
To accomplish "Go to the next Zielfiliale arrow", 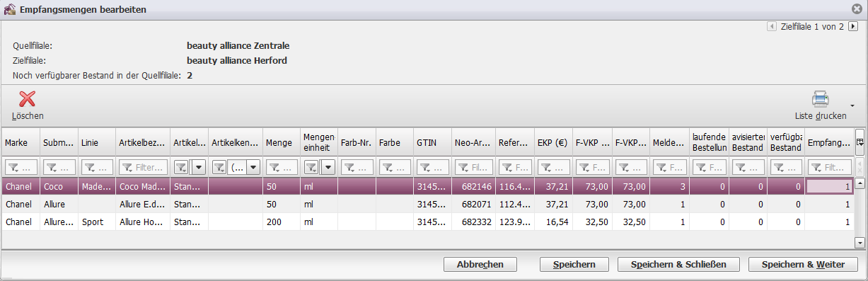I will click(853, 27).
